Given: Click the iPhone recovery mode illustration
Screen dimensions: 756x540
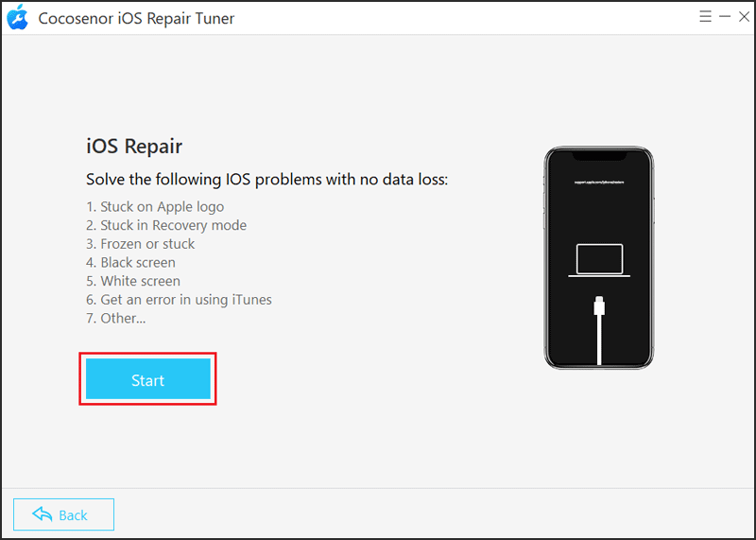Looking at the screenshot, I should click(599, 258).
